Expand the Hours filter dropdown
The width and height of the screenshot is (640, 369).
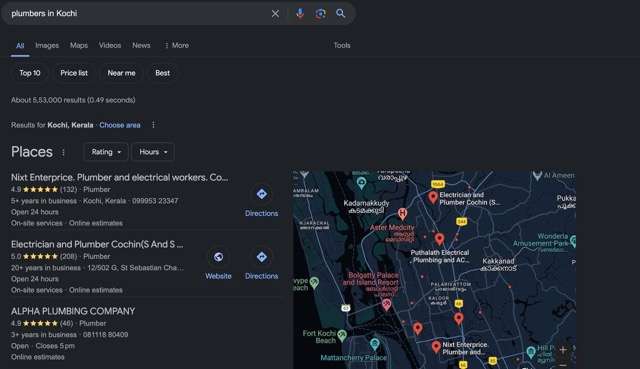pos(153,152)
